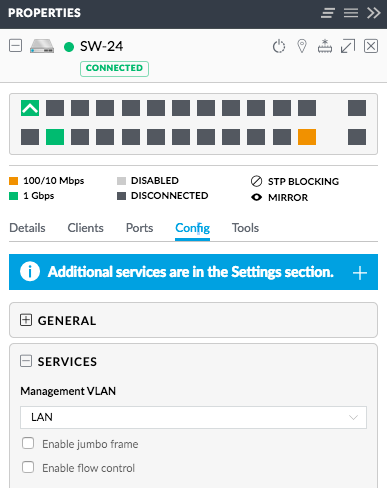
Task: Click the staggered lines view icon
Action: pyautogui.click(x=328, y=13)
